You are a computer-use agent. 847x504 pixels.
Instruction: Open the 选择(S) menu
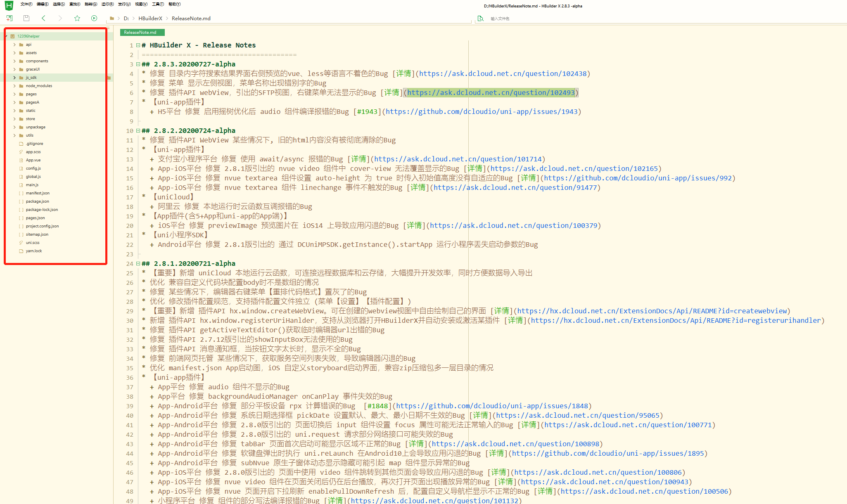[x=59, y=4]
